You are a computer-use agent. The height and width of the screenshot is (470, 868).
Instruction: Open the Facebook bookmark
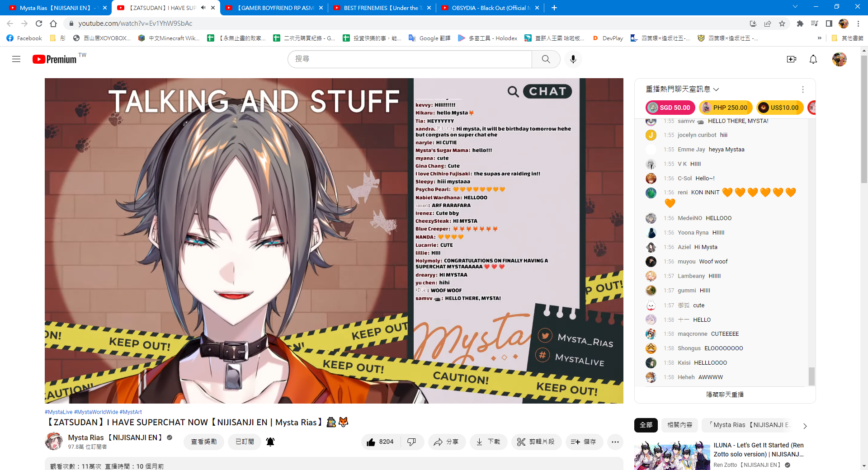pos(24,38)
